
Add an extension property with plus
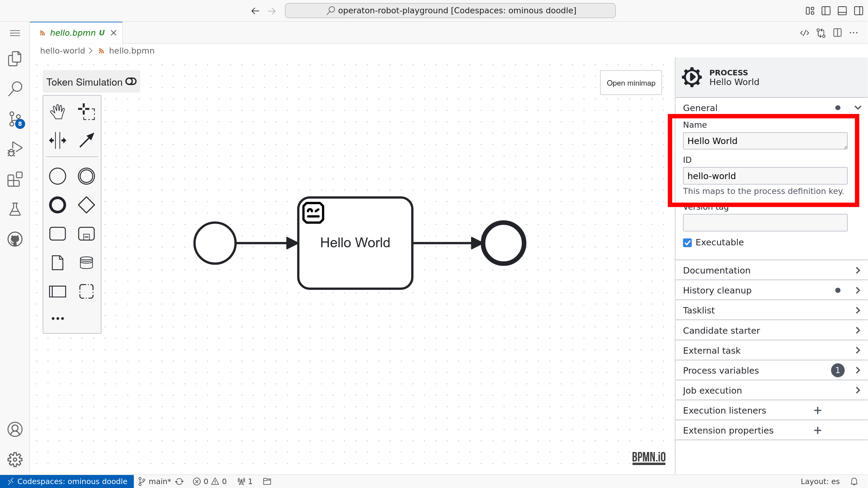pos(817,431)
